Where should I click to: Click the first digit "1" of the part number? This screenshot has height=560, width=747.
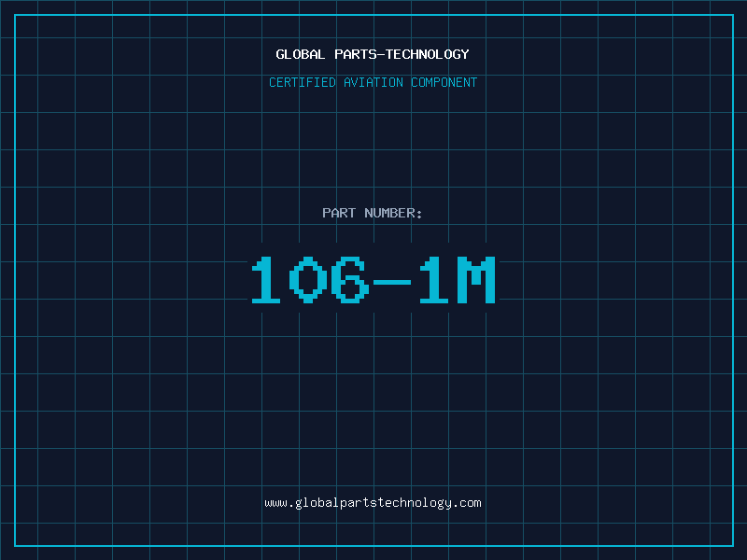(x=266, y=280)
